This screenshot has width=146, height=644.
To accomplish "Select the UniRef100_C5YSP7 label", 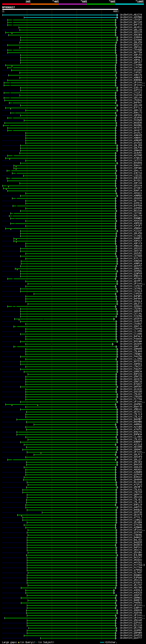I will (131, 20).
